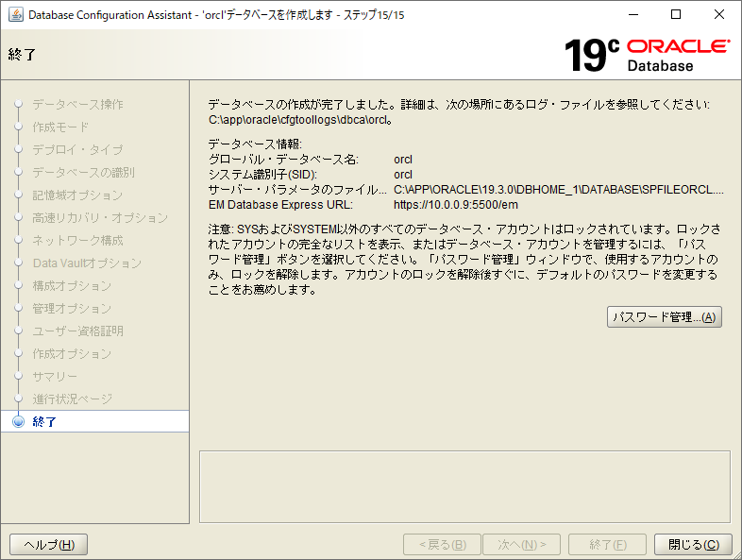Maximize the Database Configuration Assistant window
The width and height of the screenshot is (742, 560).
[x=676, y=15]
